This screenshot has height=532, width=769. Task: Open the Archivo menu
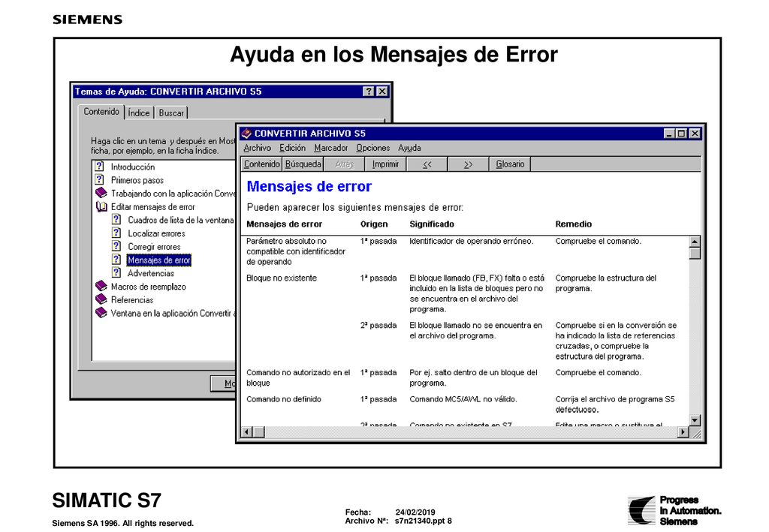point(257,148)
